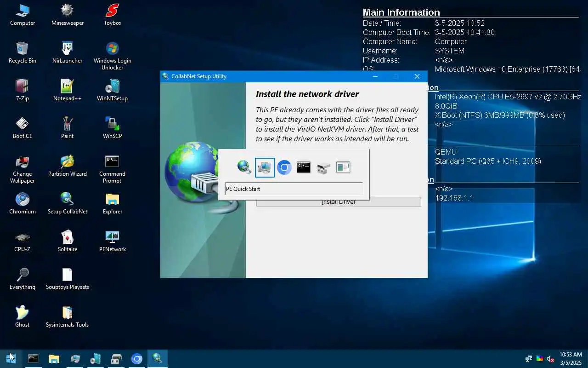Choose the black command prompt icon in task switcher
This screenshot has height=368, width=588.
pyautogui.click(x=304, y=167)
